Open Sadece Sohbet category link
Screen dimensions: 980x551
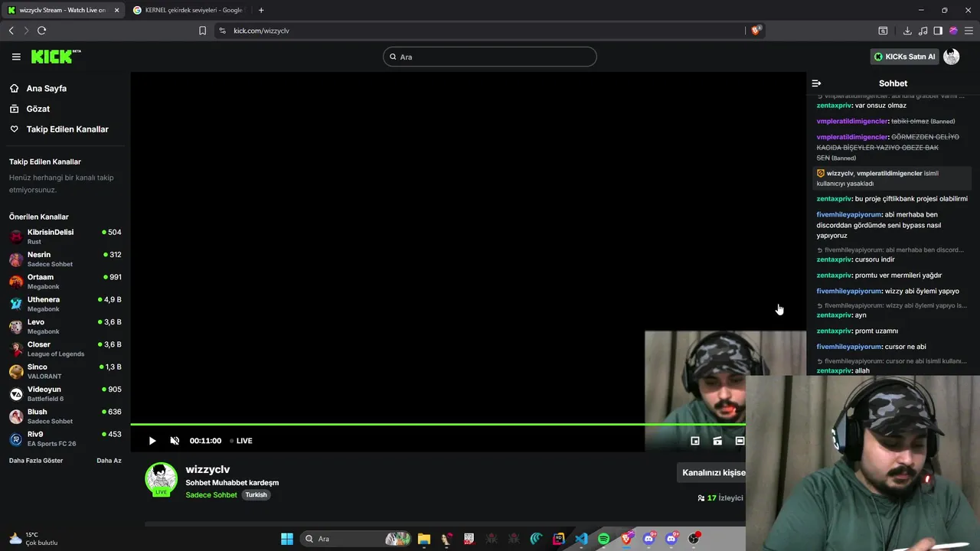(x=211, y=495)
